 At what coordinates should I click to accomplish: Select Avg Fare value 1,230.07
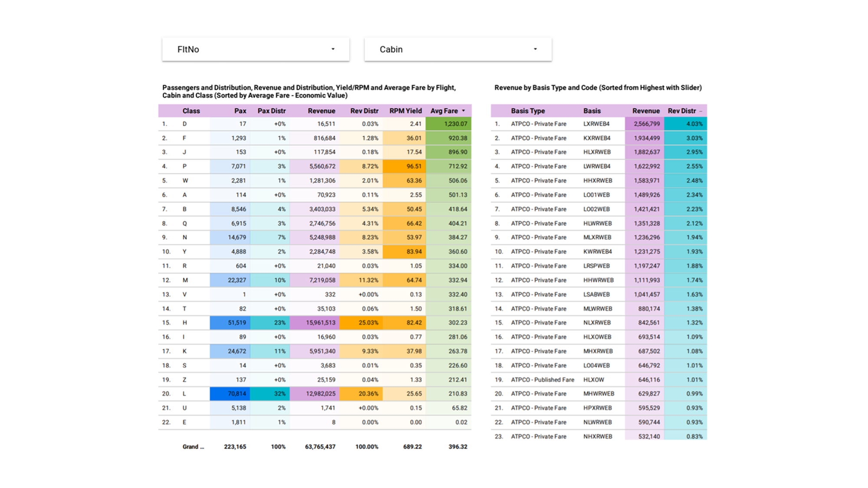[455, 124]
